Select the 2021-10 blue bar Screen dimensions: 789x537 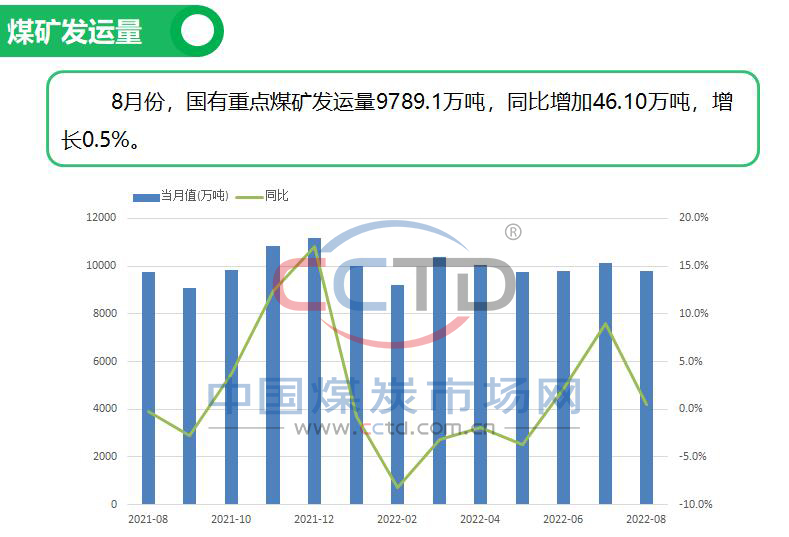coord(231,387)
